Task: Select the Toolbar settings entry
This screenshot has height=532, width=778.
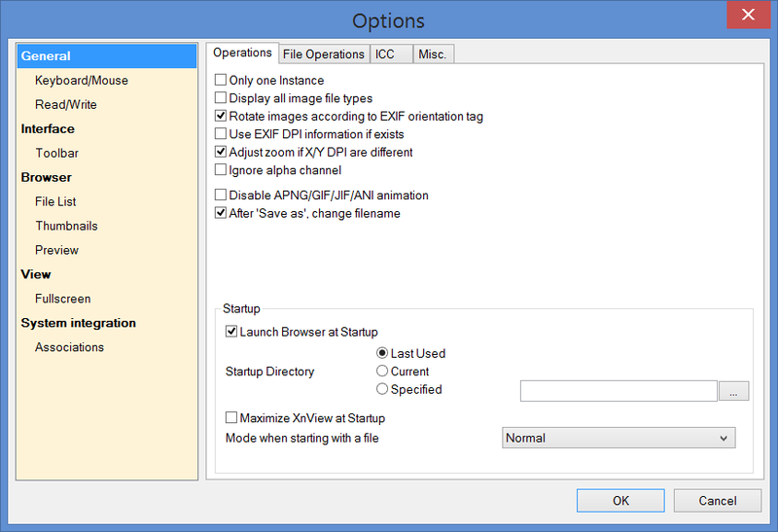Action: point(57,153)
